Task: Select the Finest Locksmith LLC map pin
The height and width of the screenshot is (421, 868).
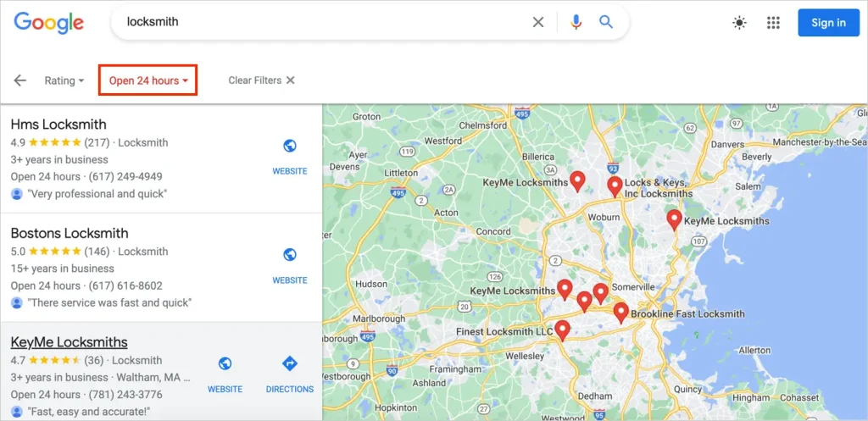Action: click(563, 330)
